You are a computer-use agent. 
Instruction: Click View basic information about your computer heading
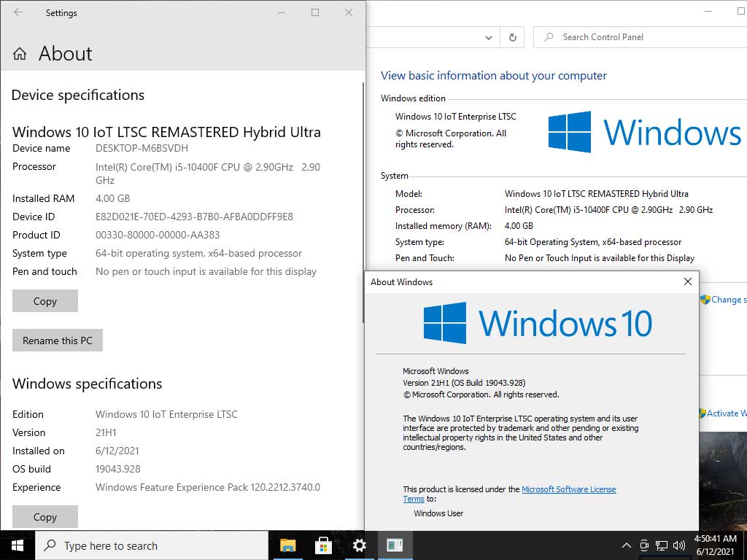[x=494, y=76]
